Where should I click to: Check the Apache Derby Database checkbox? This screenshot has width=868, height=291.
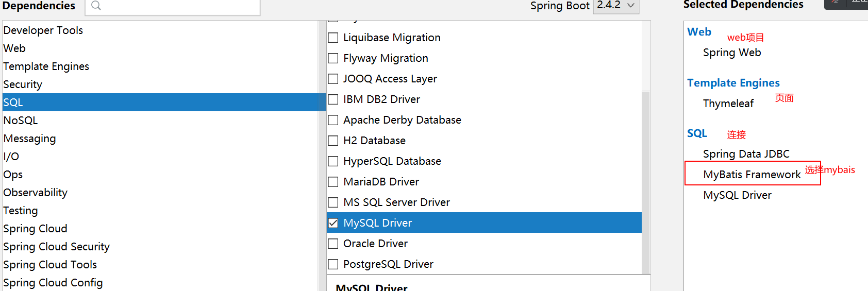[x=333, y=120]
